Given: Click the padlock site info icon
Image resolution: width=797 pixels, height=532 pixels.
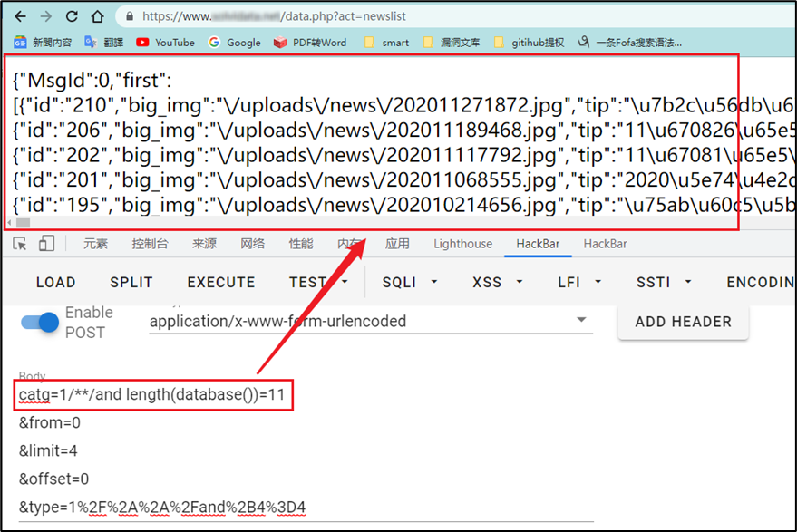Looking at the screenshot, I should pyautogui.click(x=130, y=16).
